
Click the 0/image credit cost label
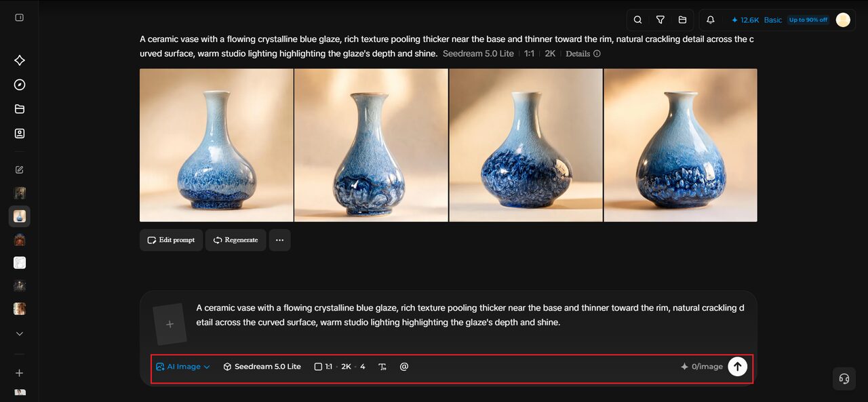click(x=702, y=367)
